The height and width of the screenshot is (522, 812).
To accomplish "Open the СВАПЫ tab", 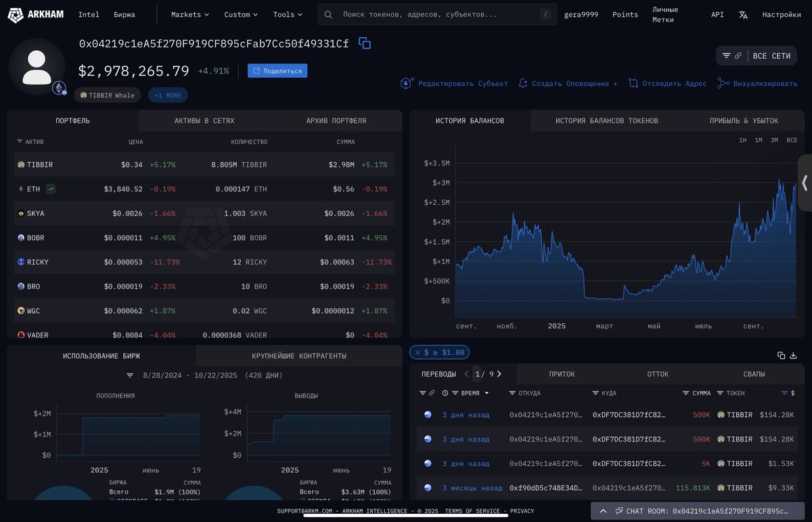I will 754,374.
